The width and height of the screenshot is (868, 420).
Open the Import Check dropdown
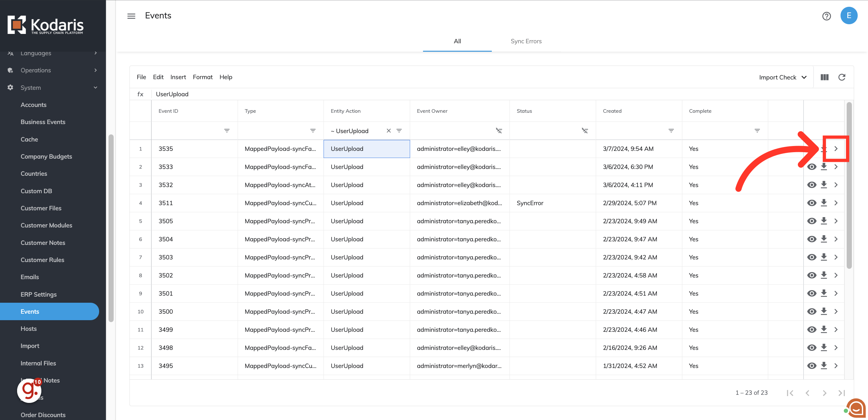pos(782,77)
